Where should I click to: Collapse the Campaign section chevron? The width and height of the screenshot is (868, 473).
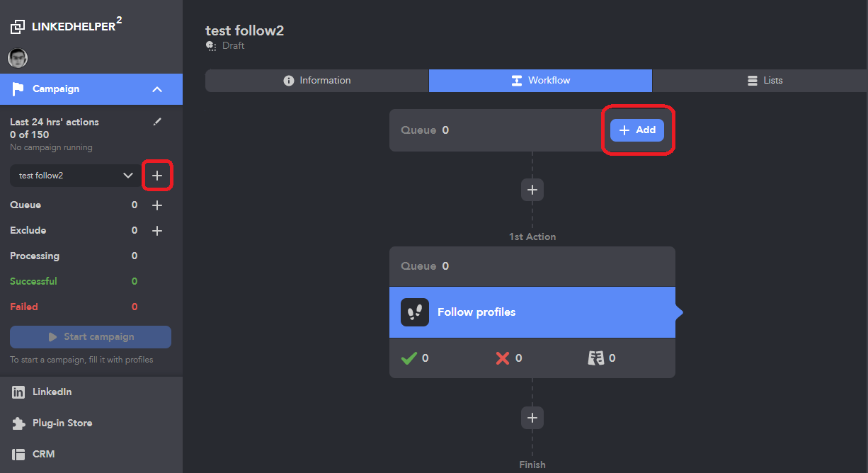pyautogui.click(x=157, y=89)
